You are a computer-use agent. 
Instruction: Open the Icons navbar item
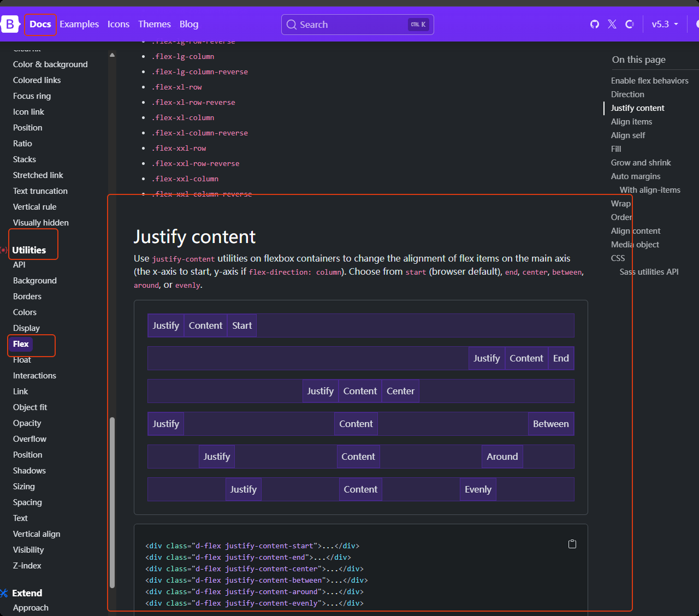coord(119,24)
